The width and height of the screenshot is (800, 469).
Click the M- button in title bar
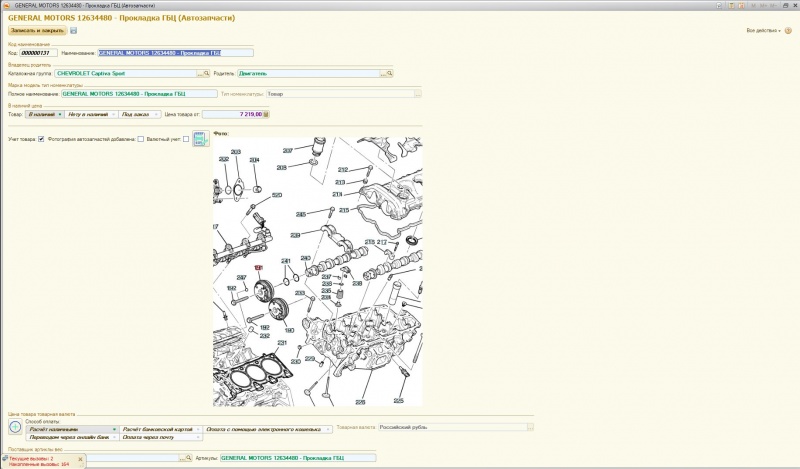coord(773,5)
